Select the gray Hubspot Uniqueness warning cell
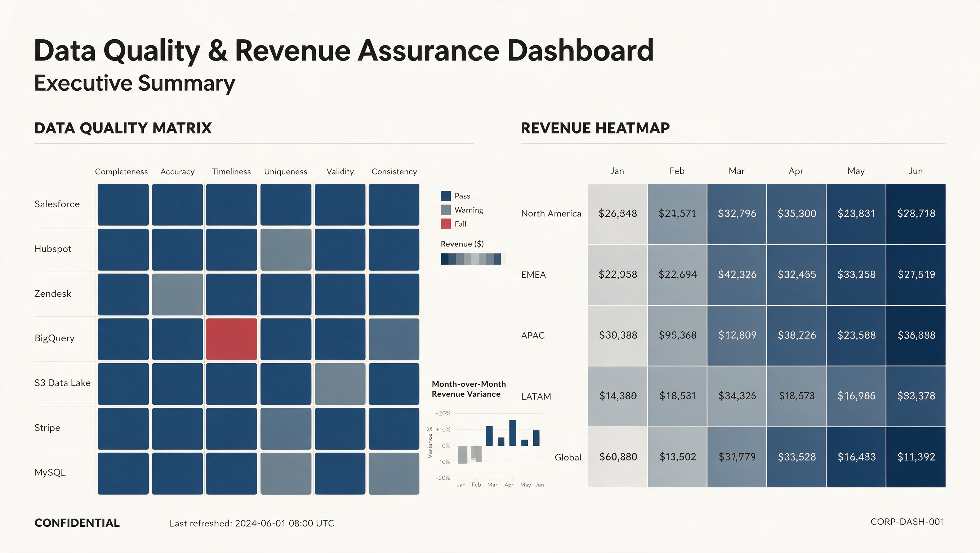 [286, 249]
